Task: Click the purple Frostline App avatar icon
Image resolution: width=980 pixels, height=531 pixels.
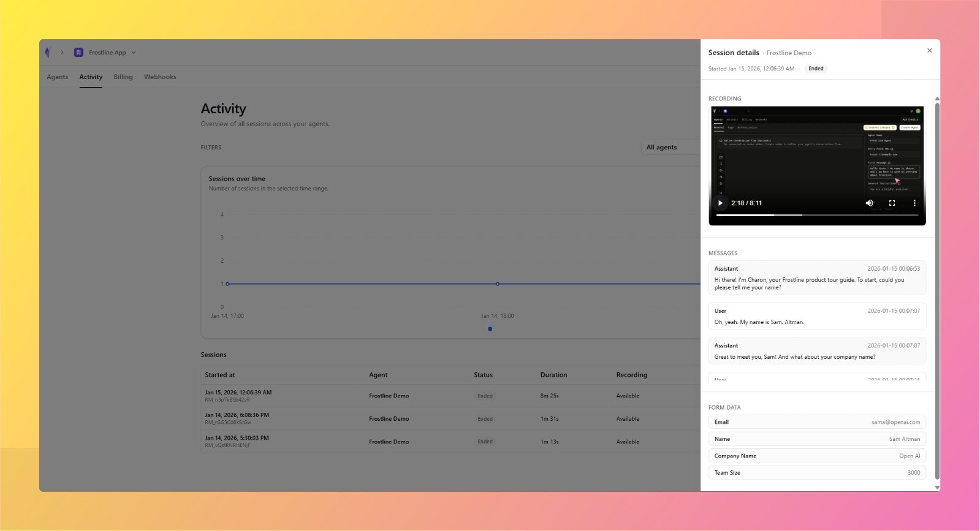Action: pos(78,53)
